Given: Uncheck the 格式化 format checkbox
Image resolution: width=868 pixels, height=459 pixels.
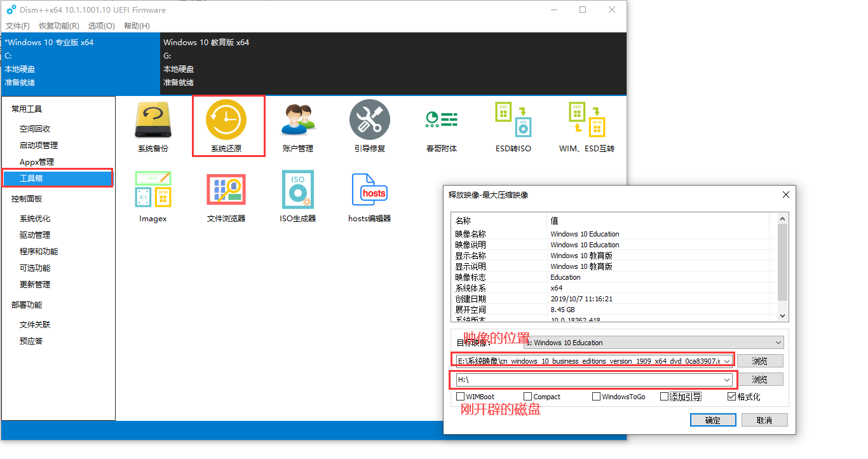Looking at the screenshot, I should click(732, 397).
